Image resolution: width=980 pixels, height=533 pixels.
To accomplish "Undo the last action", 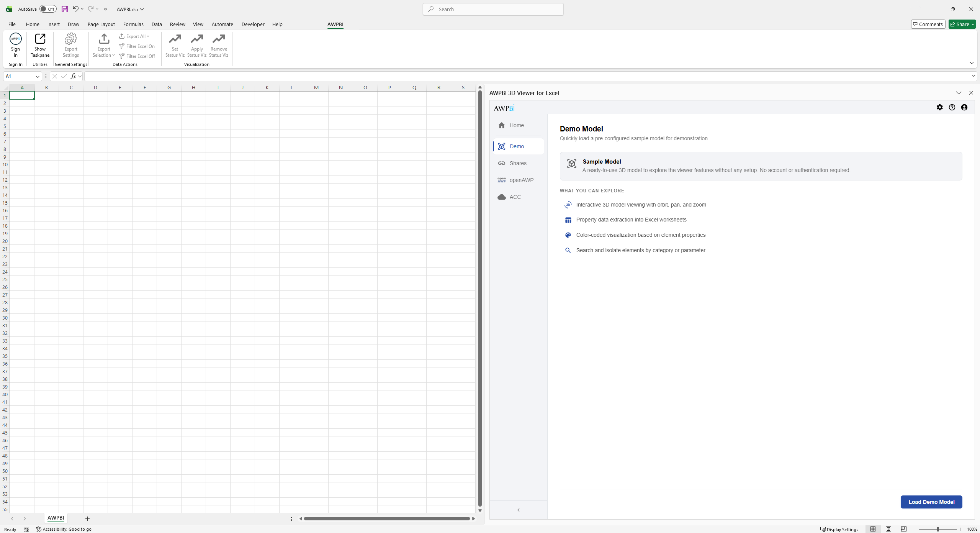I will click(75, 9).
